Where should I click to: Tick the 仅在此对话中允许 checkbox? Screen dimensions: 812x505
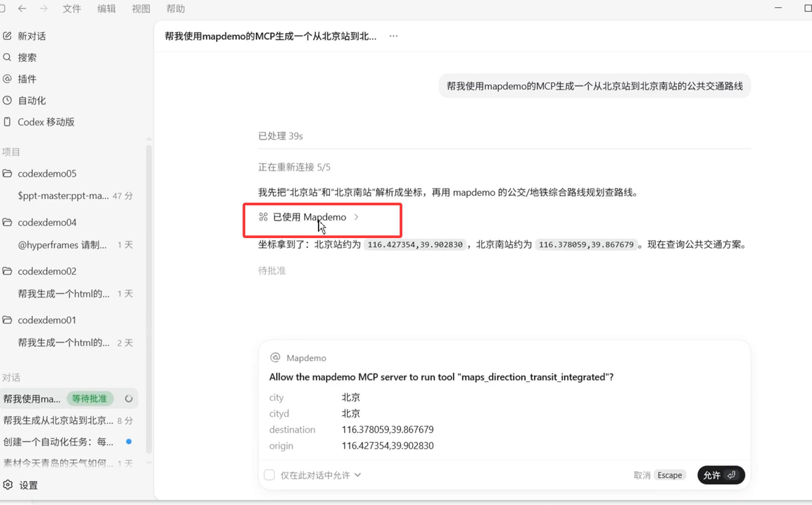click(x=269, y=475)
